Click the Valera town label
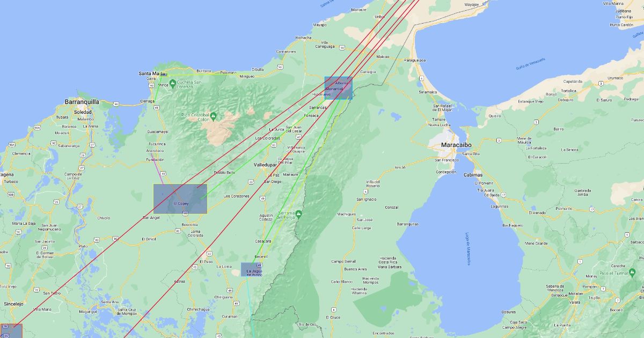644x338 pixels. click(574, 302)
